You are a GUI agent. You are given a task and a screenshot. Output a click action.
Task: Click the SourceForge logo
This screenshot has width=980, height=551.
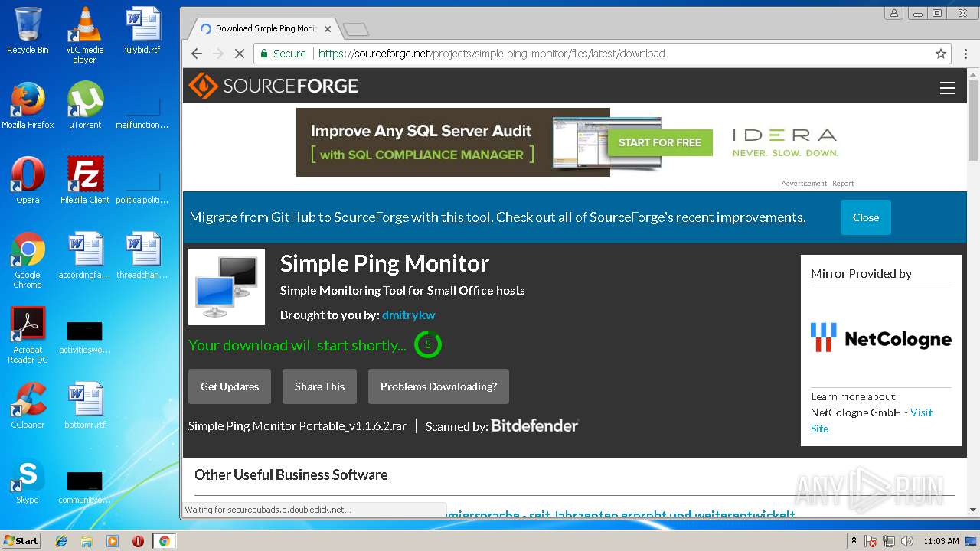pyautogui.click(x=273, y=86)
